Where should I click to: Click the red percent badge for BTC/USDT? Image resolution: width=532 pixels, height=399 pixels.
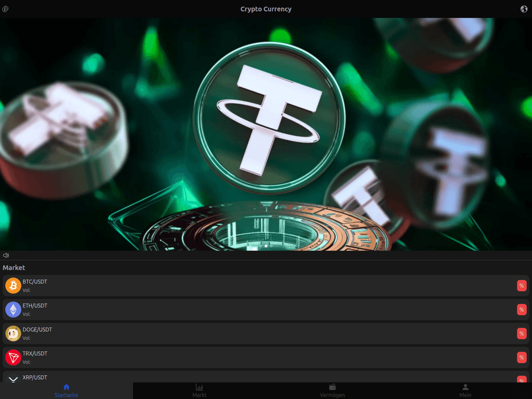522,286
